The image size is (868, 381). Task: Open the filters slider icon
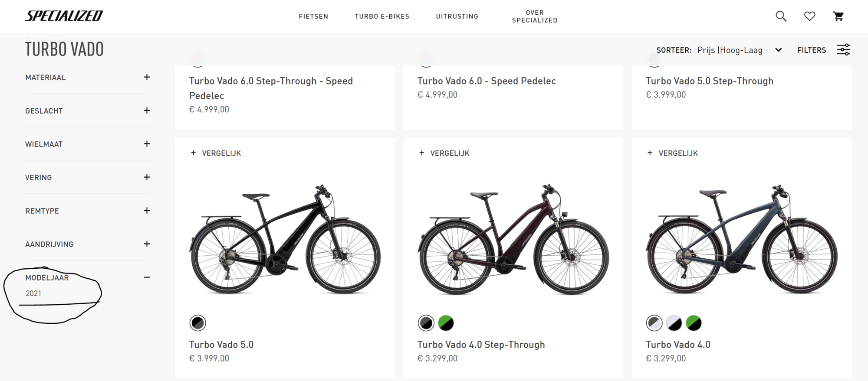tap(843, 50)
